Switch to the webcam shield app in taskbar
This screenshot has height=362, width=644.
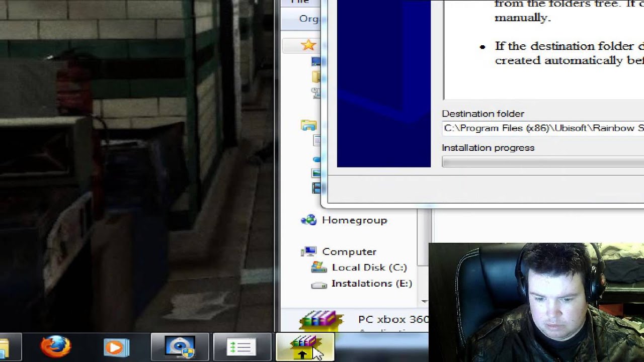180,347
